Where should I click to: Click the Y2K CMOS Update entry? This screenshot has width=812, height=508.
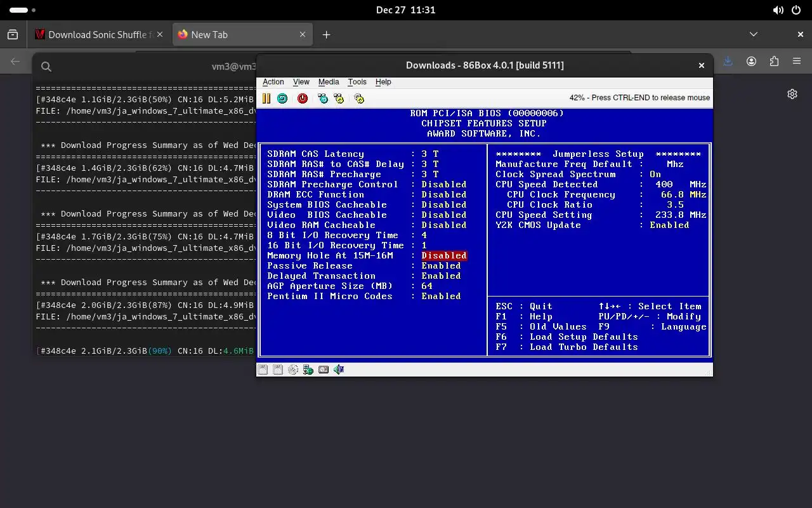[593, 225]
